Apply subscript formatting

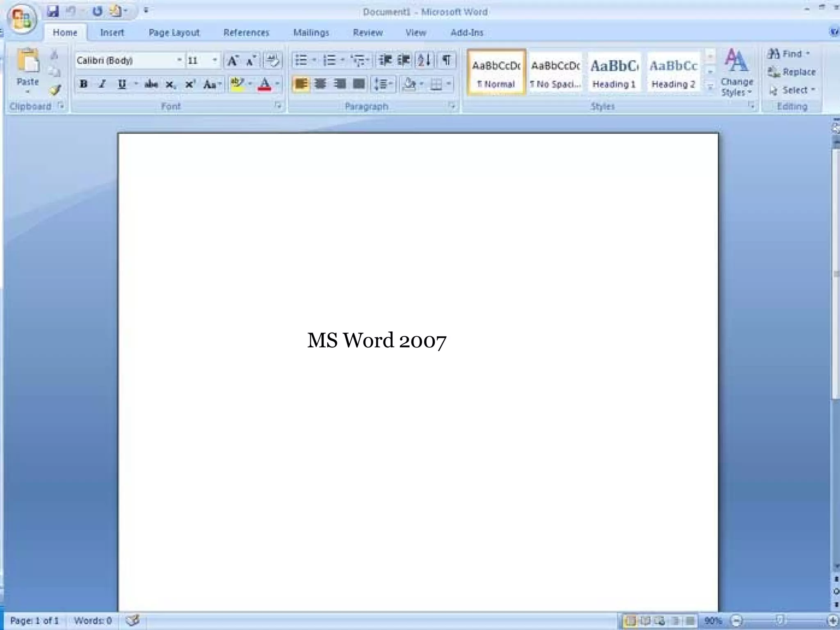point(170,84)
